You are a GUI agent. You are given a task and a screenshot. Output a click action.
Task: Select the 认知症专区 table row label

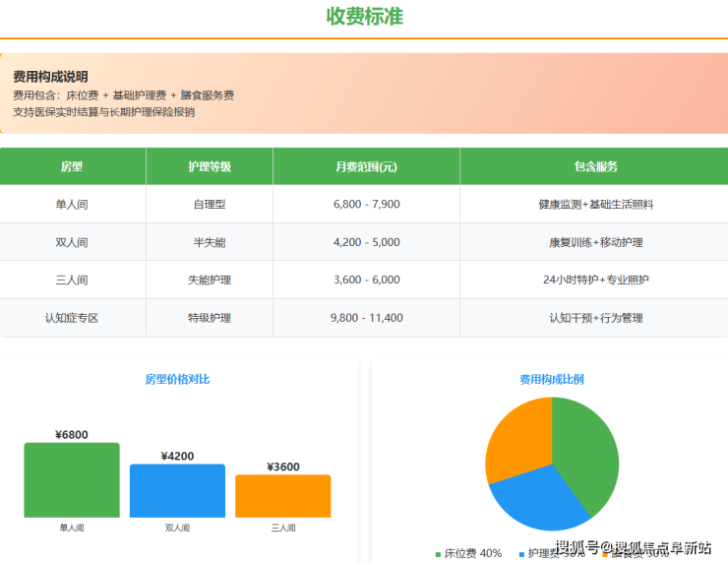pyautogui.click(x=72, y=318)
